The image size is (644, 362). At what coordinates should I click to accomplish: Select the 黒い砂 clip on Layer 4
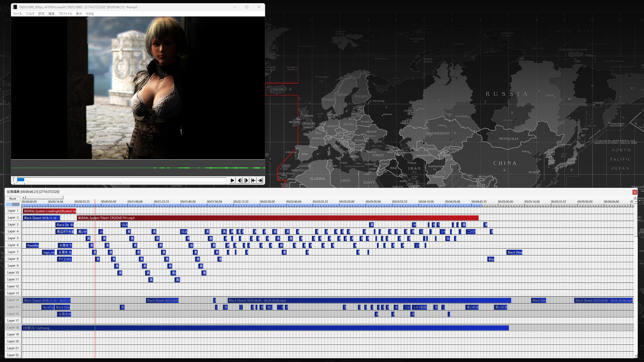pyautogui.click(x=82, y=232)
